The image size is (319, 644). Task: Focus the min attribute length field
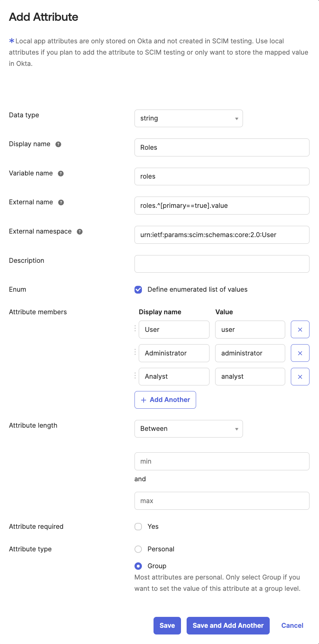(221, 461)
